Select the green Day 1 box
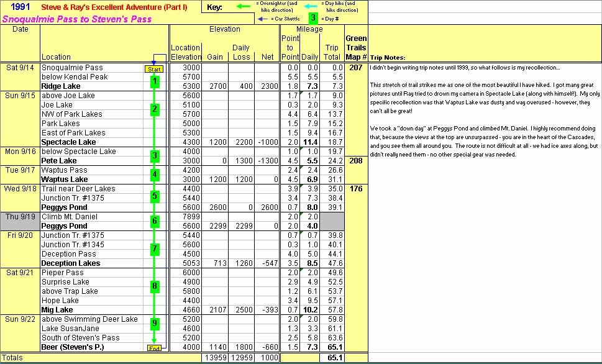Viewport: 602px width, 364px height. 155,81
